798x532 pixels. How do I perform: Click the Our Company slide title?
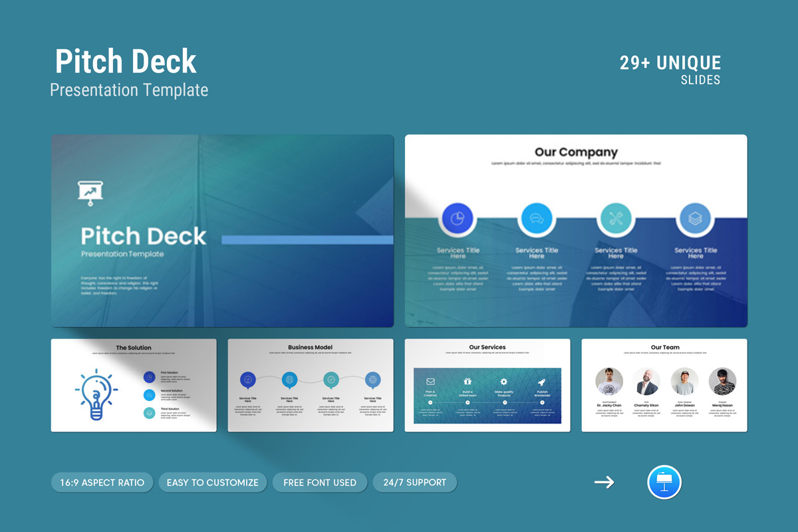[576, 152]
